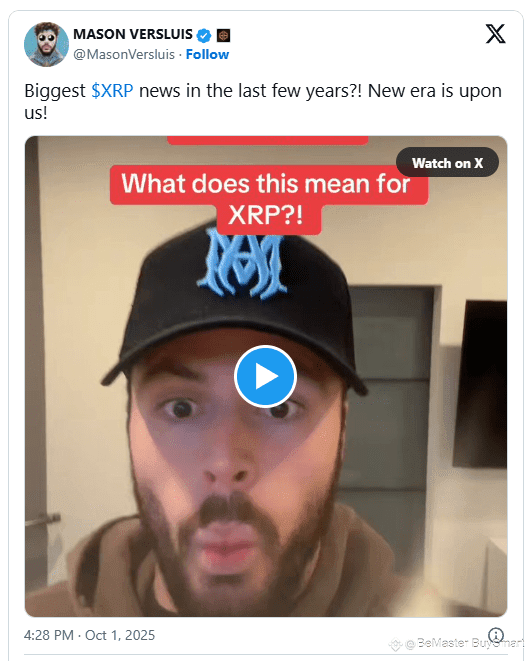The image size is (532, 661).
Task: Click the @BeMaster BuySmart watermark text
Action: pos(464,643)
